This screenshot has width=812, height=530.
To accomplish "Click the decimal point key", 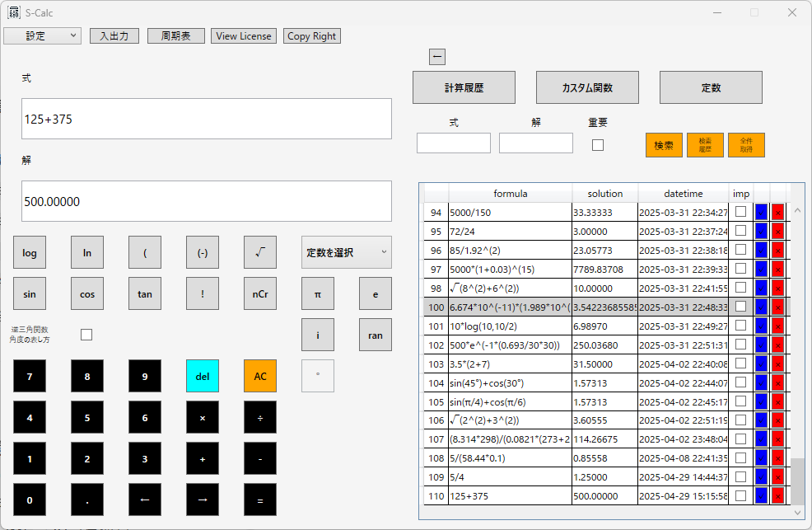I will tap(87, 500).
